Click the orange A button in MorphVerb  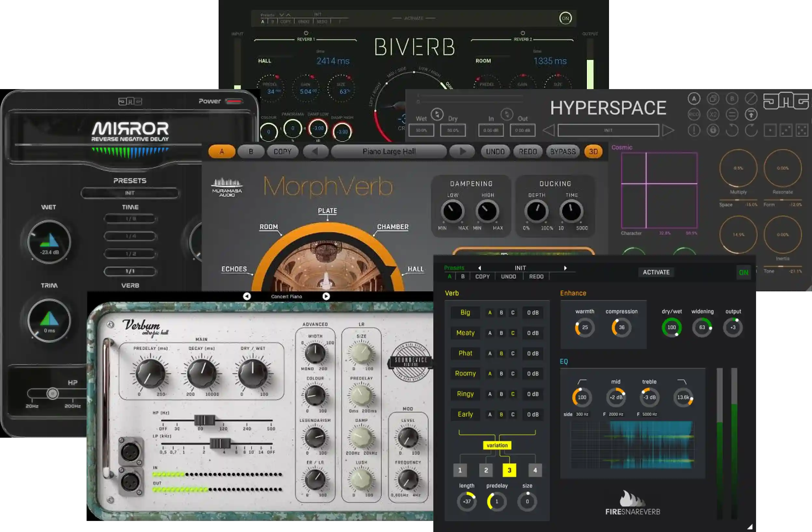click(x=222, y=152)
